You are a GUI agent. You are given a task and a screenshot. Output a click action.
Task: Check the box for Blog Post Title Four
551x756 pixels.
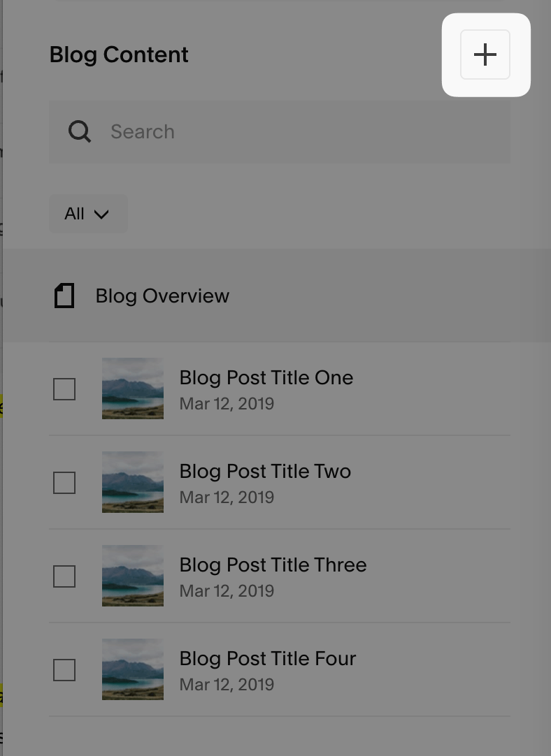(x=64, y=670)
